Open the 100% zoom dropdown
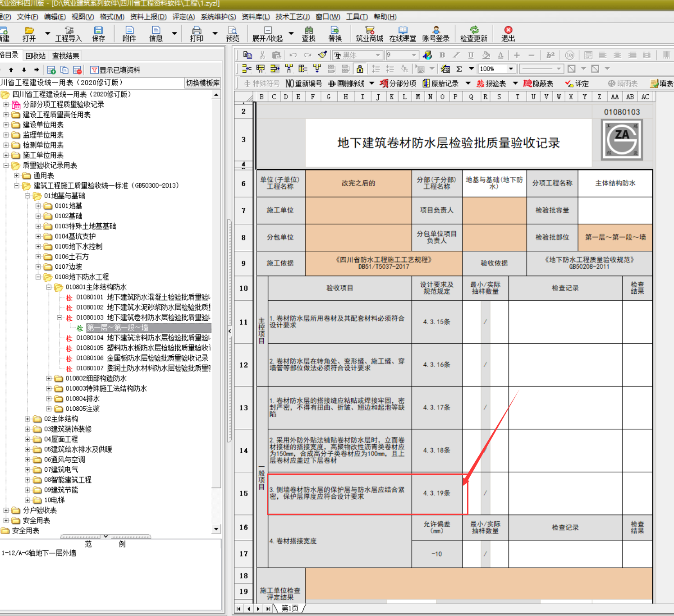674x616 pixels. [x=511, y=69]
